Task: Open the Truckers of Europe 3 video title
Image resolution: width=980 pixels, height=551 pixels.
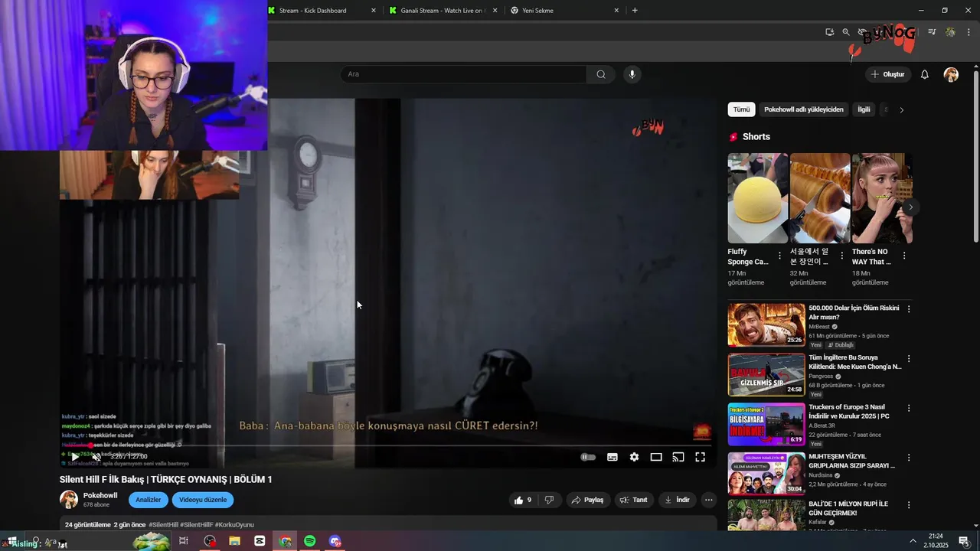Action: tap(848, 412)
